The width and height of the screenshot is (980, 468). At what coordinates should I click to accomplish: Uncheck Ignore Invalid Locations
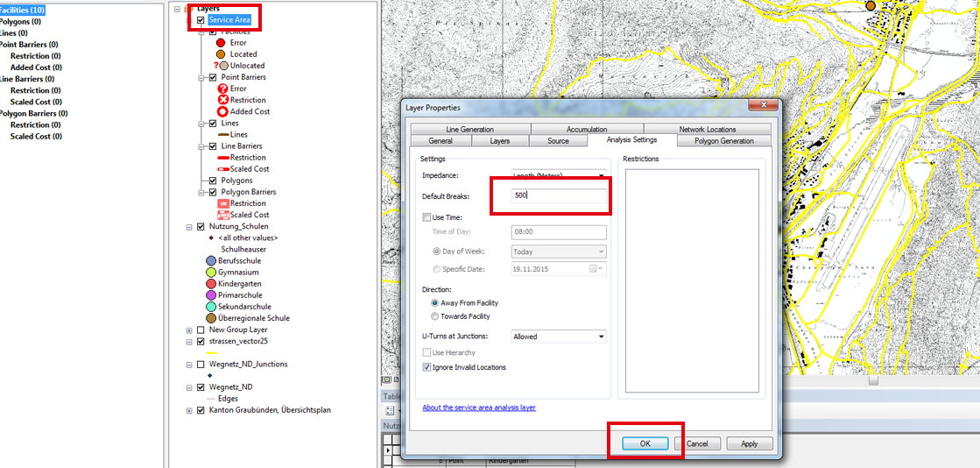(427, 367)
